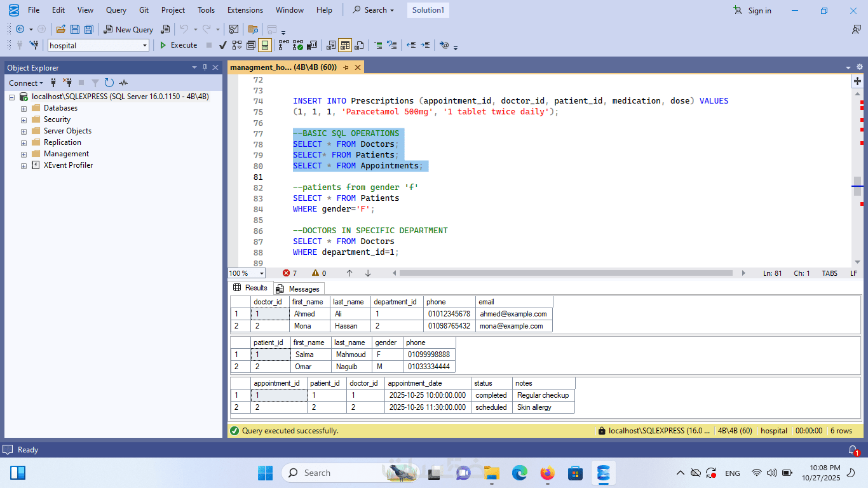Image resolution: width=868 pixels, height=488 pixels.
Task: Refresh the Object Explorer tree
Action: click(109, 83)
